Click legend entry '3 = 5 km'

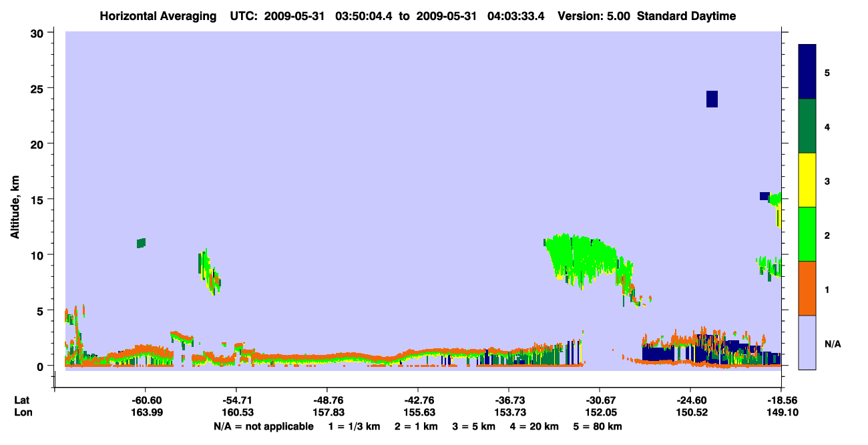[474, 426]
